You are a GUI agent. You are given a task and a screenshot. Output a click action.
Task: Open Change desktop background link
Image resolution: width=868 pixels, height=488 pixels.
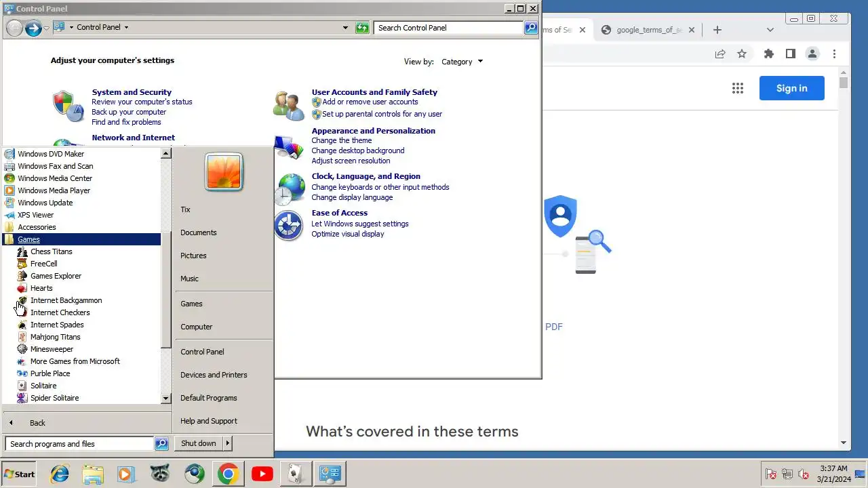[x=358, y=150]
